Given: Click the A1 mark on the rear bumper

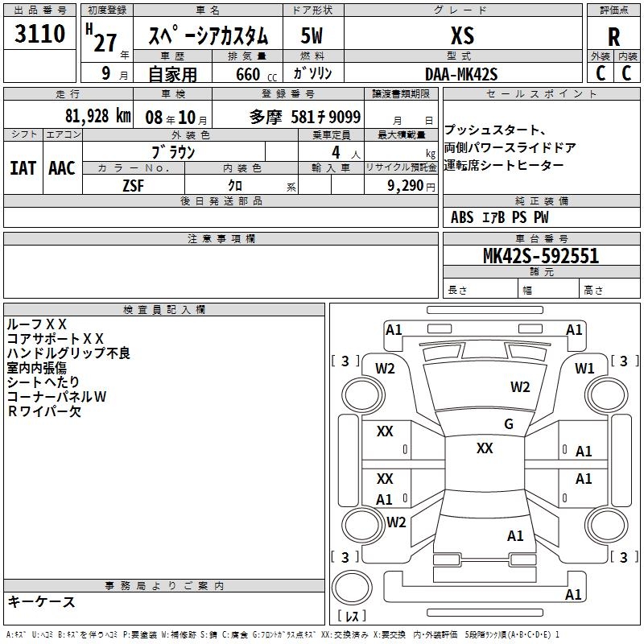Looking at the screenshot, I should click(x=573, y=595).
